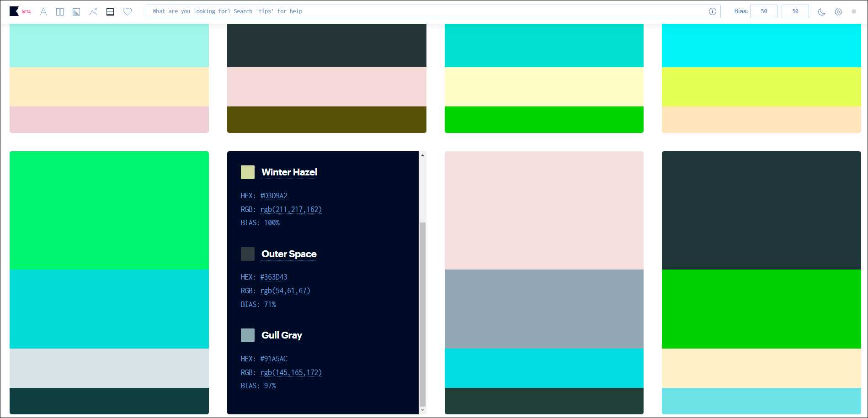Screen dimensions: 868x418
Task: Toggle dark mode with moon icon
Action: pos(821,12)
